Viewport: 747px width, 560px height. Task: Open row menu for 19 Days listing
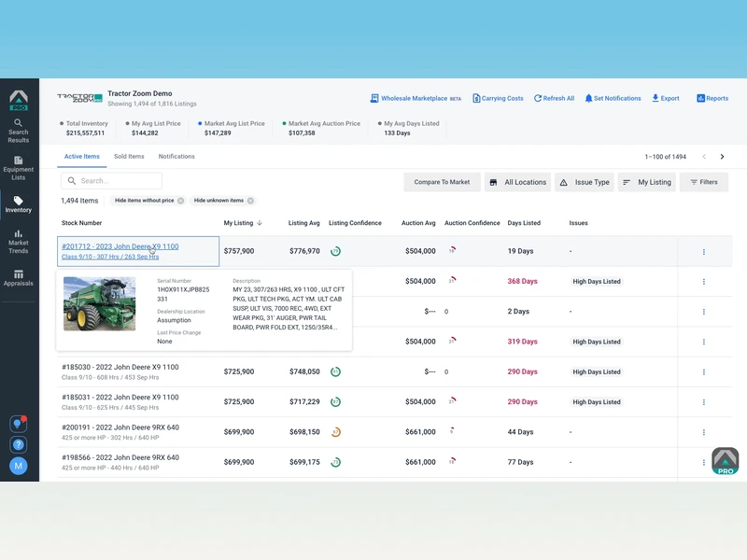[704, 251]
